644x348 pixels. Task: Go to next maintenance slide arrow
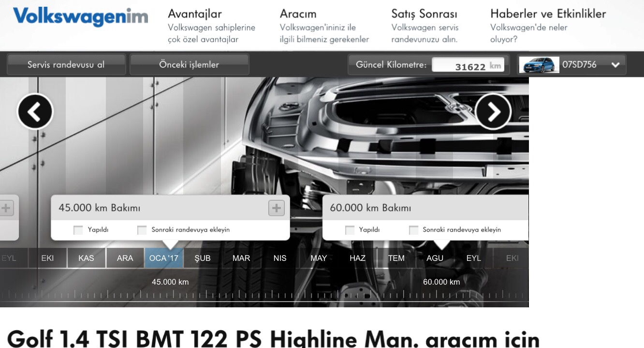point(493,111)
